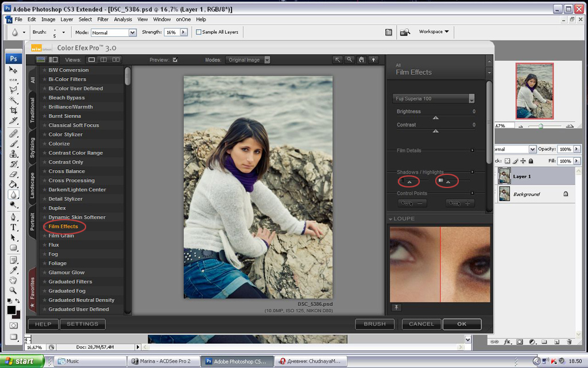Toggle Quick Mask mode icon

point(14,325)
